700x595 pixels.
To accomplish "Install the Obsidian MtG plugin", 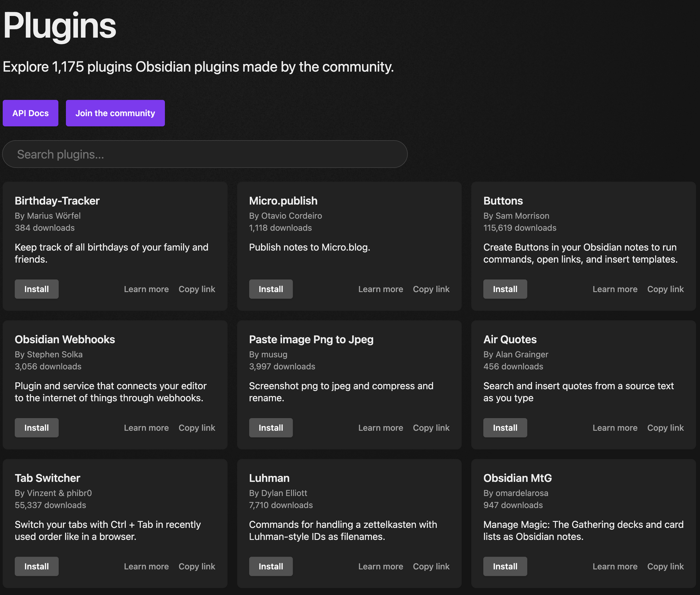I will [505, 566].
